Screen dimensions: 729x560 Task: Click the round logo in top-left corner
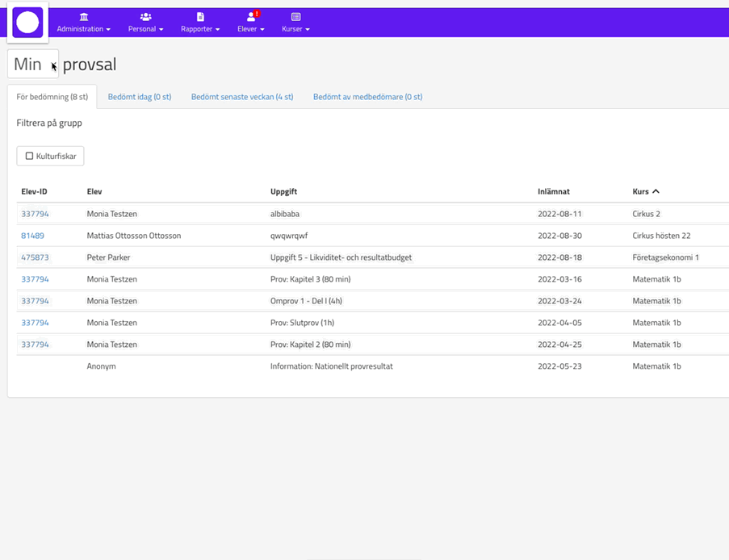click(27, 23)
